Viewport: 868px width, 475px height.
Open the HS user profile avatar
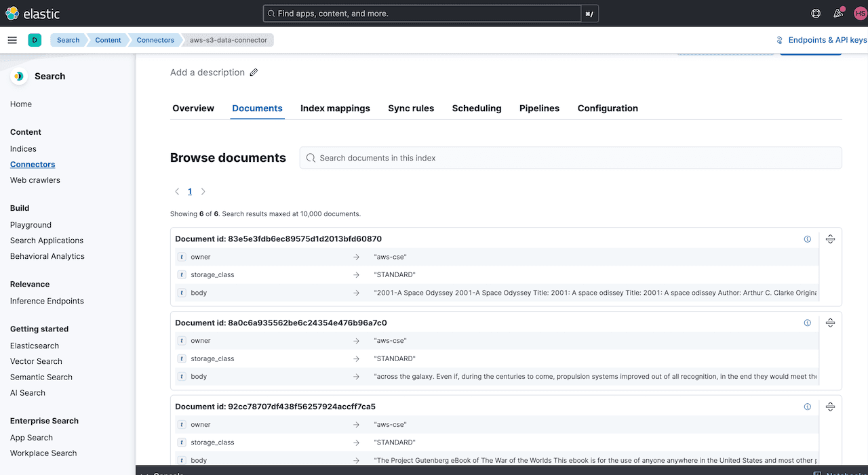860,13
